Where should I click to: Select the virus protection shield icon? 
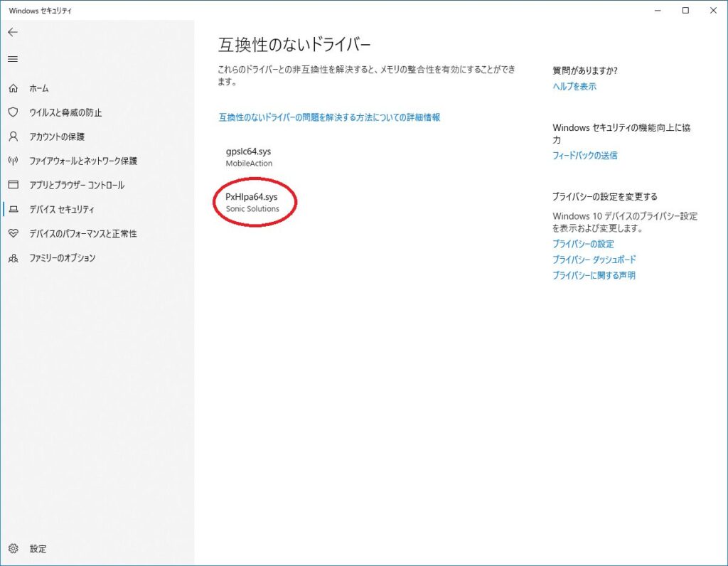pyautogui.click(x=14, y=112)
